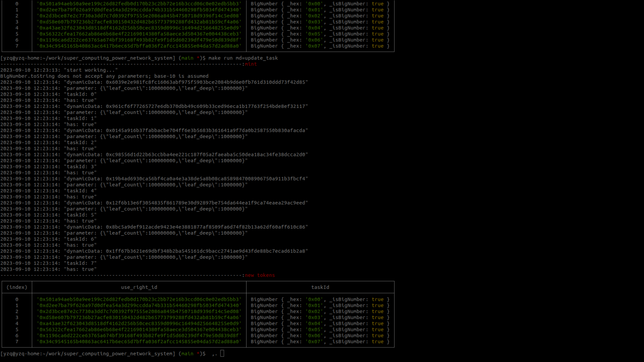This screenshot has height=362, width=644.
Task: Click BigNumber '0x05' cell under the taskId header
Action: click(320, 329)
